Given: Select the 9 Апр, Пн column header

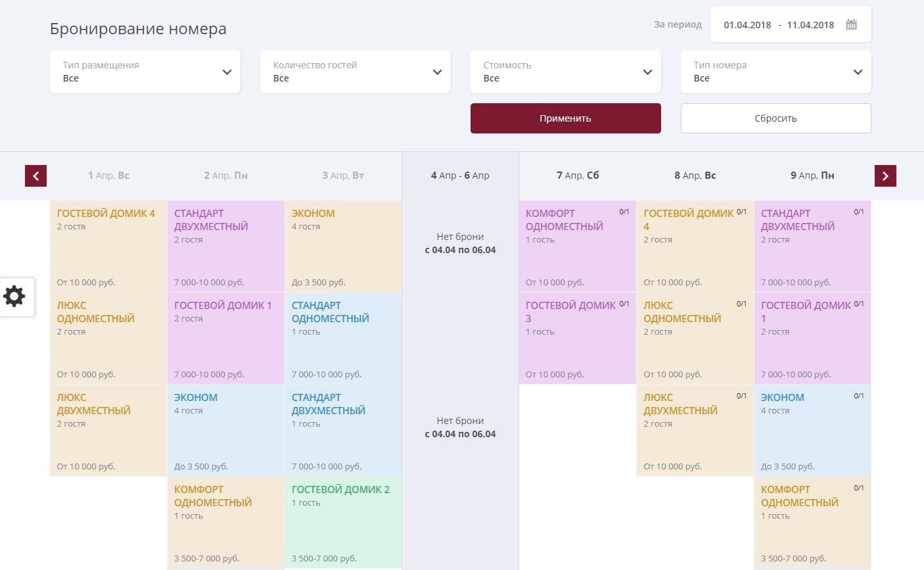Looking at the screenshot, I should pyautogui.click(x=812, y=176).
